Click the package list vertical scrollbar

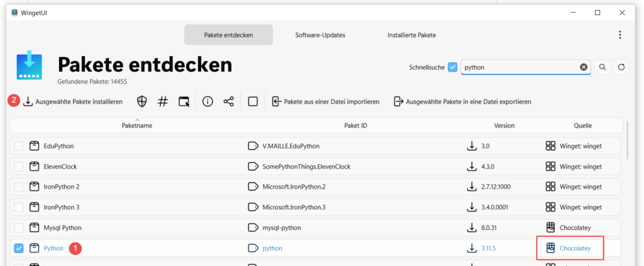[628, 140]
